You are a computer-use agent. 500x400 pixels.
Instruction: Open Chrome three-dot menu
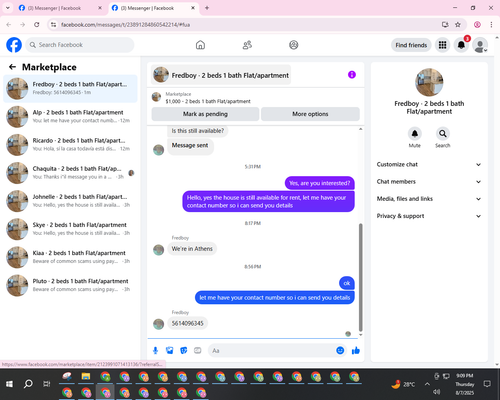pos(491,25)
